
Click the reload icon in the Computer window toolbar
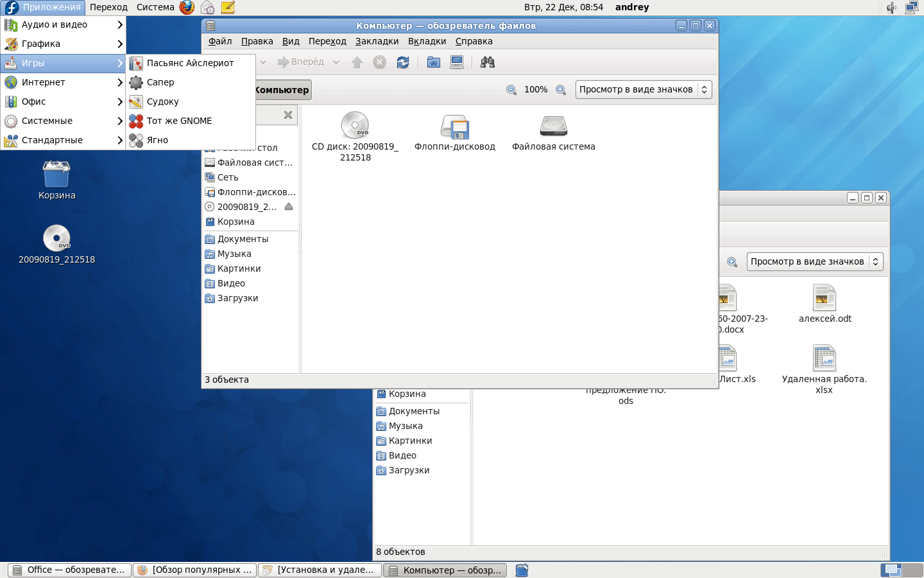click(403, 62)
